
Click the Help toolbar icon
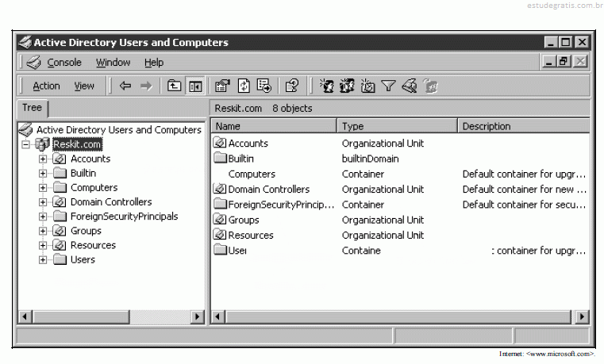pos(291,86)
